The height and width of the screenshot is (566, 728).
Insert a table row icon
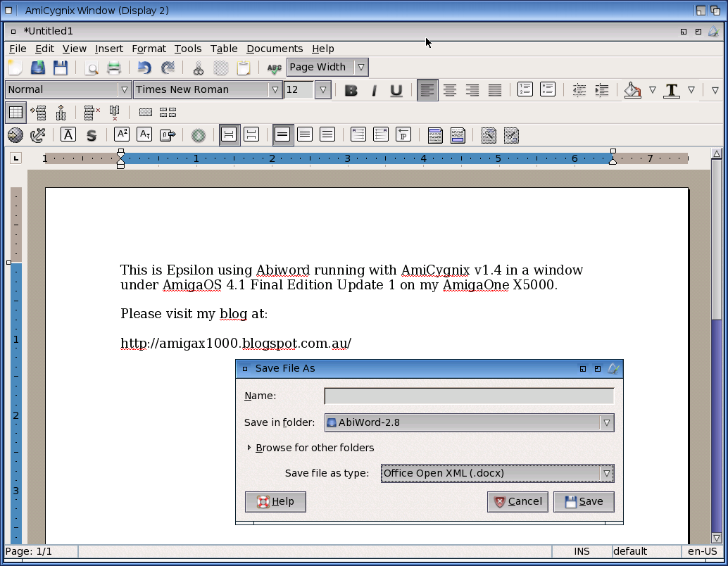click(x=38, y=113)
